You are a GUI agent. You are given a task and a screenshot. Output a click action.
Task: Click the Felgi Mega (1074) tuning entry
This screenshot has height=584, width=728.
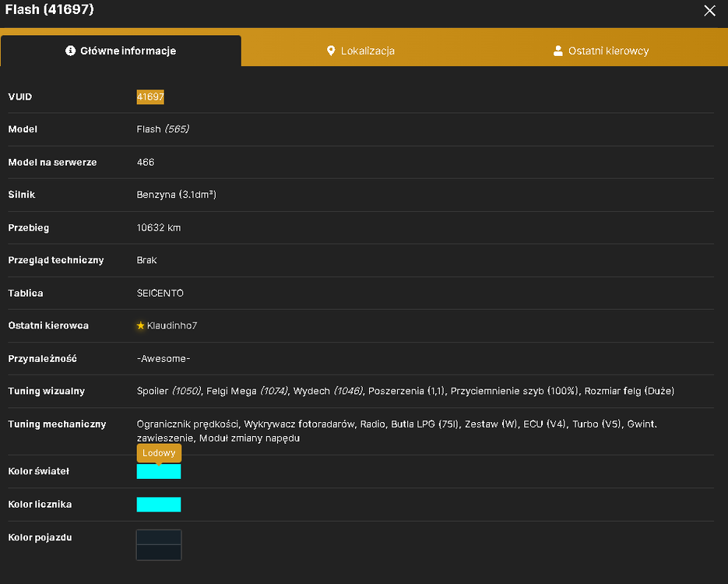(247, 391)
